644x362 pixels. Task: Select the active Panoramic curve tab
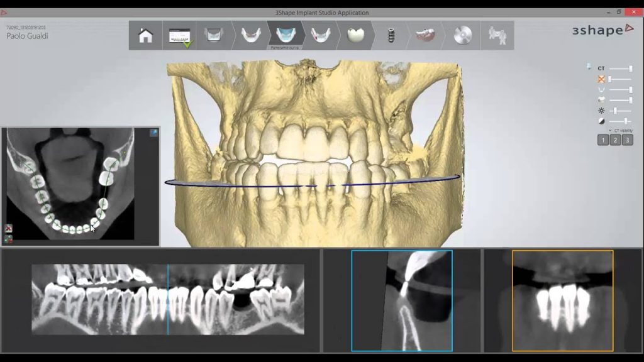click(286, 36)
